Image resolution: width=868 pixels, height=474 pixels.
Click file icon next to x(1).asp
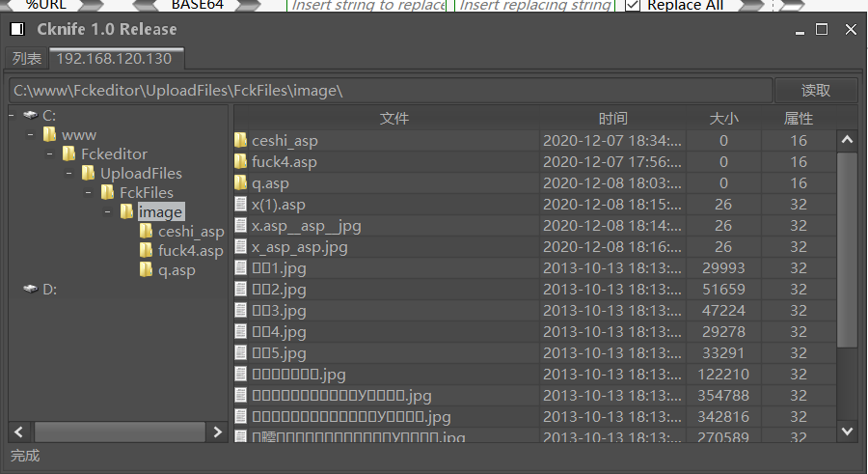pyautogui.click(x=241, y=204)
